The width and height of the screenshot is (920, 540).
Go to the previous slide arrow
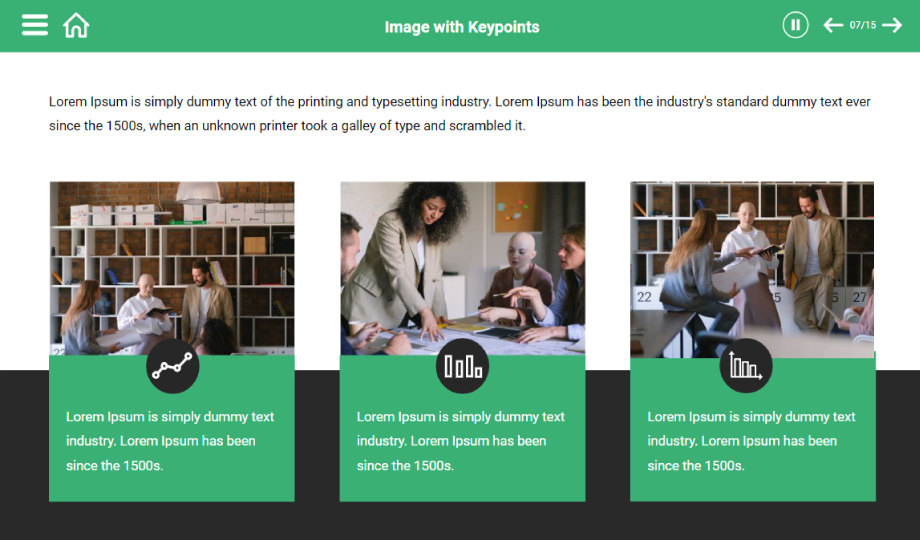(832, 25)
